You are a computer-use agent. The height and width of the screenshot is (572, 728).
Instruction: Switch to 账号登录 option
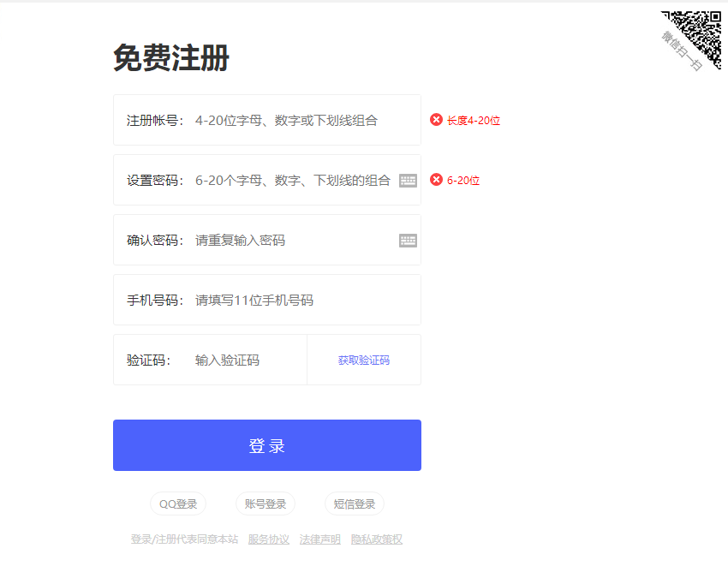(266, 504)
